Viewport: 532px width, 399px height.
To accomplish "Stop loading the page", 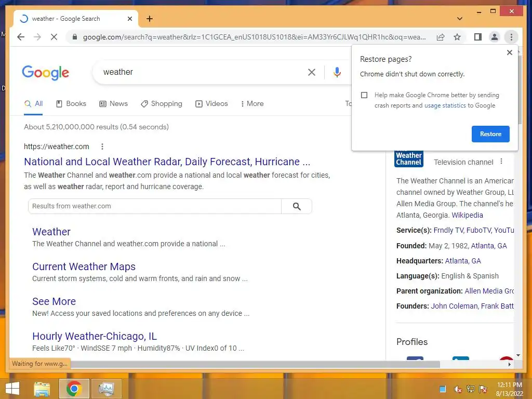I will click(x=54, y=37).
